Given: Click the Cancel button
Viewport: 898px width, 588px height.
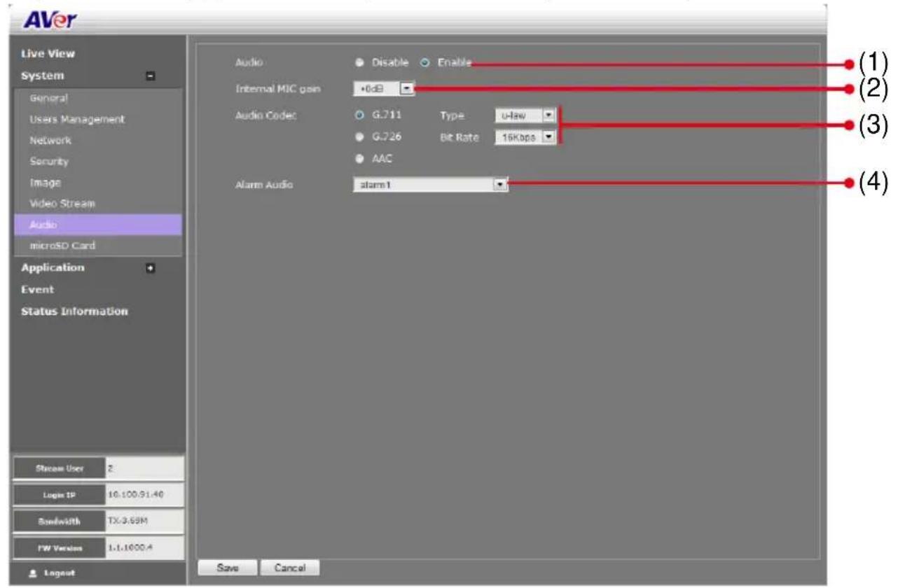Looking at the screenshot, I should 290,568.
